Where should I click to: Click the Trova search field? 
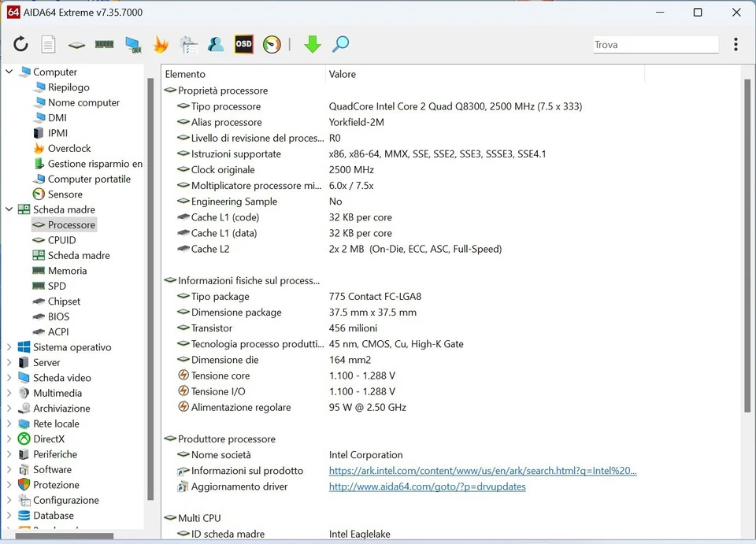pyautogui.click(x=655, y=45)
